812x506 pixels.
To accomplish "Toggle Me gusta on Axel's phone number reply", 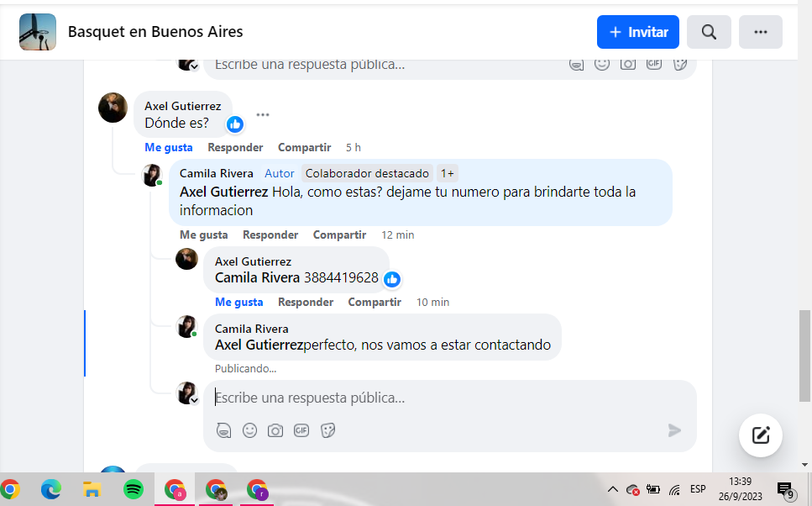I will click(x=238, y=302).
